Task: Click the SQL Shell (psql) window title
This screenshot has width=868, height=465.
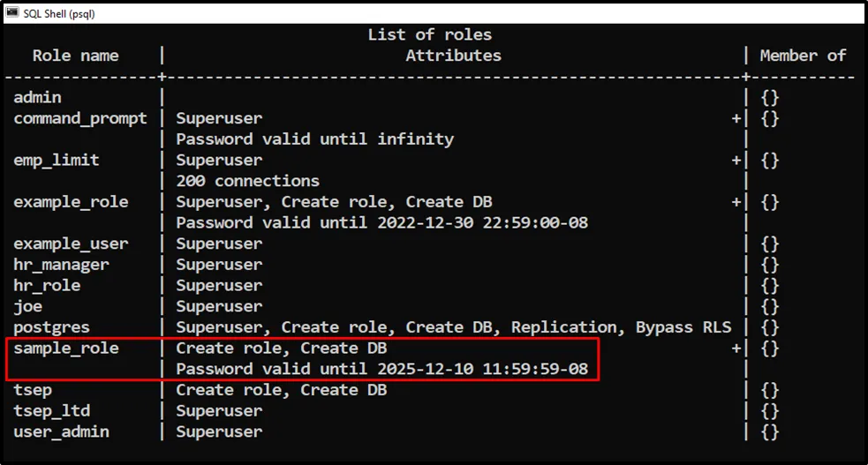Action: click(x=59, y=12)
